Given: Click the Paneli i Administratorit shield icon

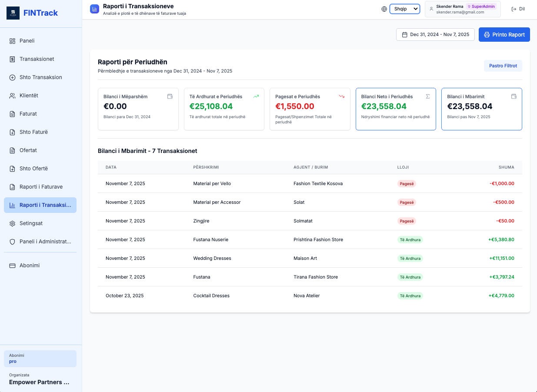Looking at the screenshot, I should click(x=12, y=242).
